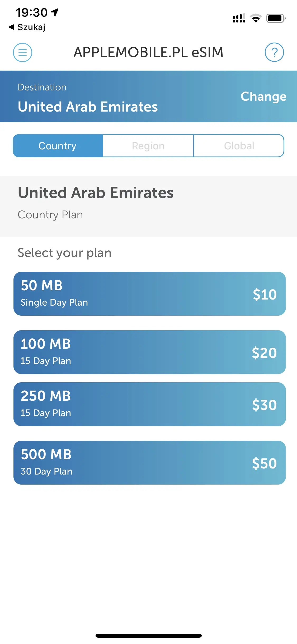Choose the 50 MB Single Day Plan
Viewport: 297px width, 644px height.
tap(149, 294)
